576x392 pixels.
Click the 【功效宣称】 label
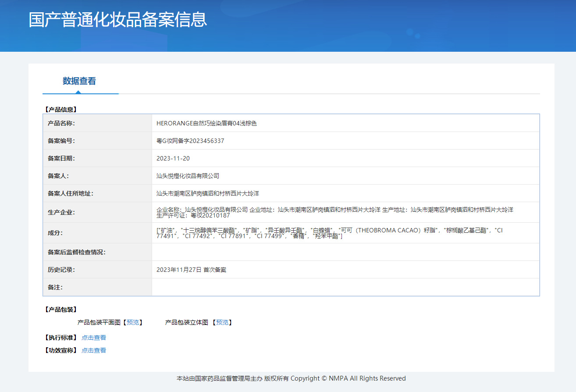point(60,350)
